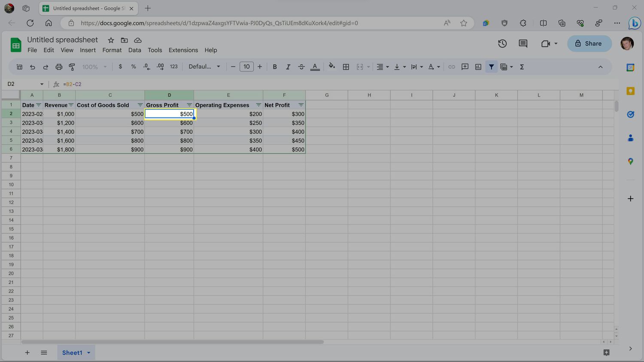
Task: Add a new sheet with plus button
Action: point(27,353)
